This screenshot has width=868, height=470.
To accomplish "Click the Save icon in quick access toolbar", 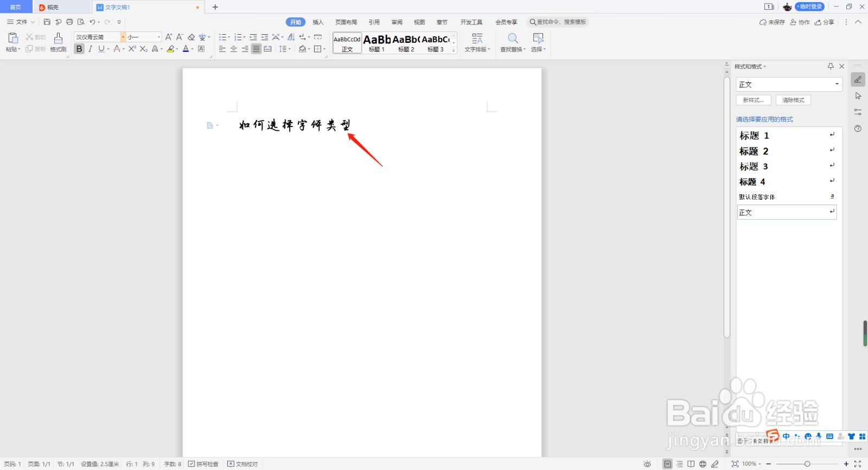I will tap(47, 22).
